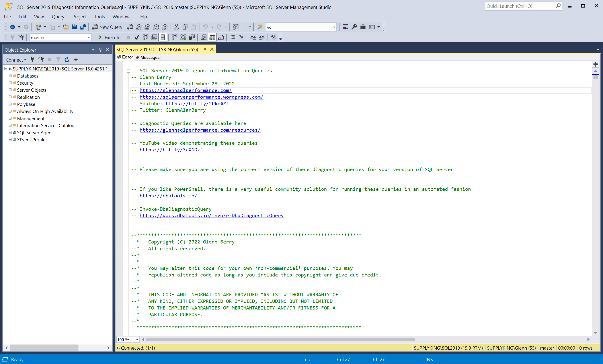This screenshot has height=364, width=603.
Task: Switch to the Messages tab
Action: (x=150, y=57)
